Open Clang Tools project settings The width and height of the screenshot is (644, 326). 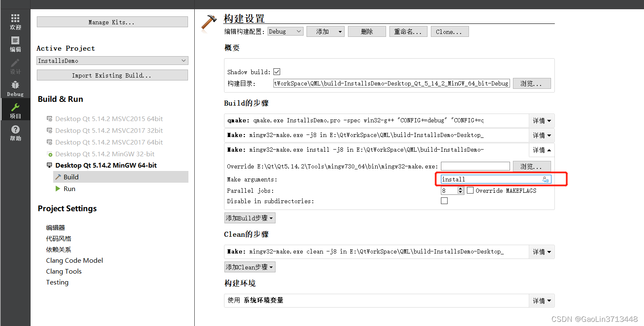pos(64,271)
